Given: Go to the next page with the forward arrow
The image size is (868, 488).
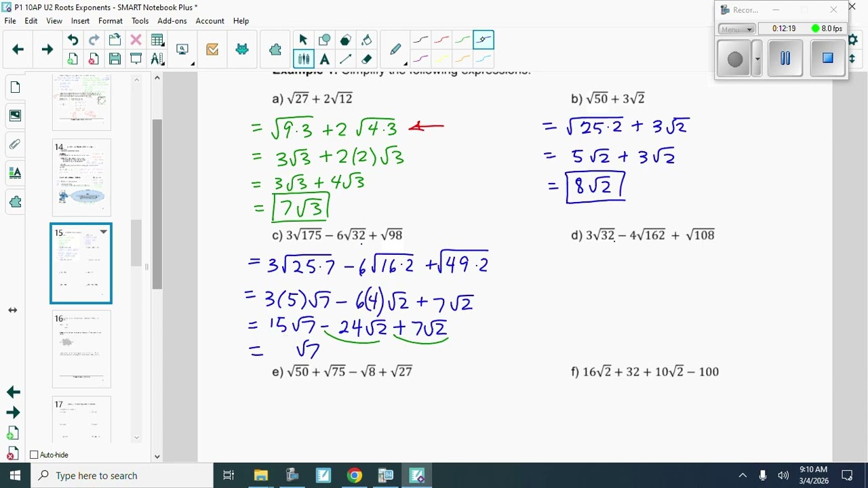Looking at the screenshot, I should point(47,49).
